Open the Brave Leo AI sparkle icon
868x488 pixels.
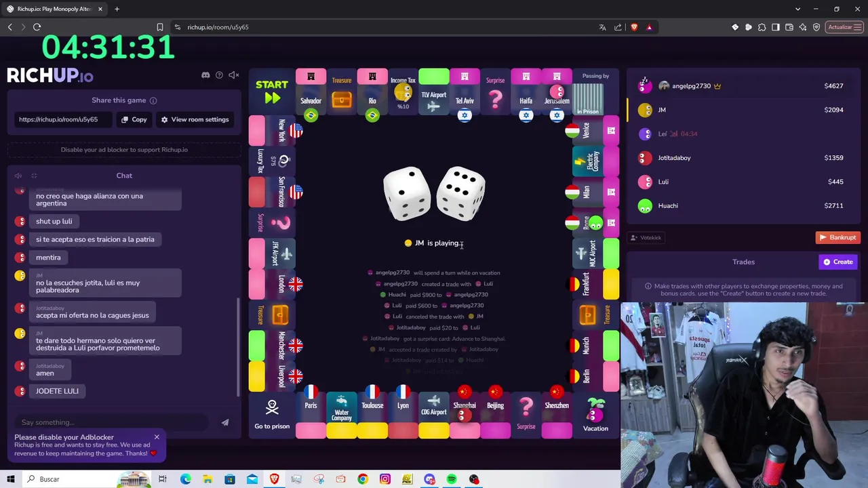803,27
